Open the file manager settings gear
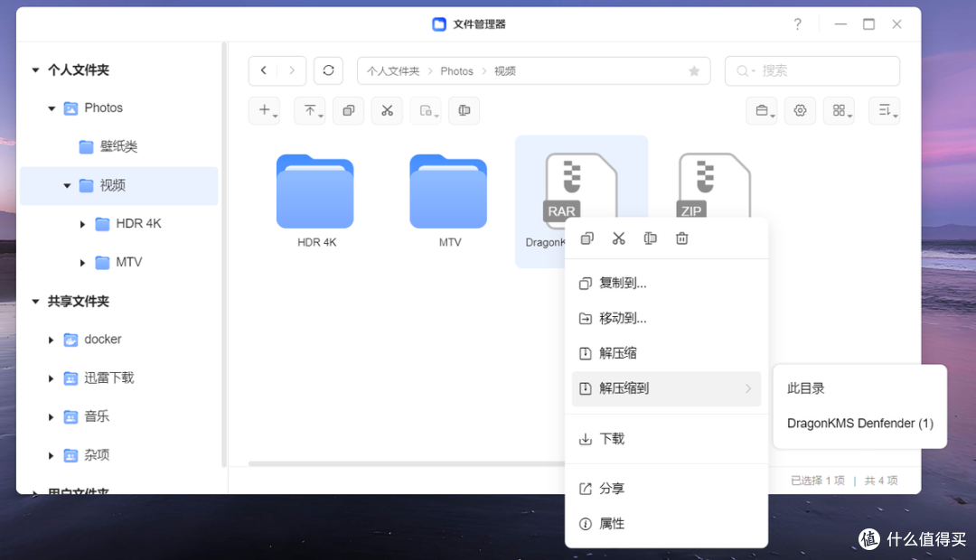The height and width of the screenshot is (560, 976). pyautogui.click(x=800, y=110)
